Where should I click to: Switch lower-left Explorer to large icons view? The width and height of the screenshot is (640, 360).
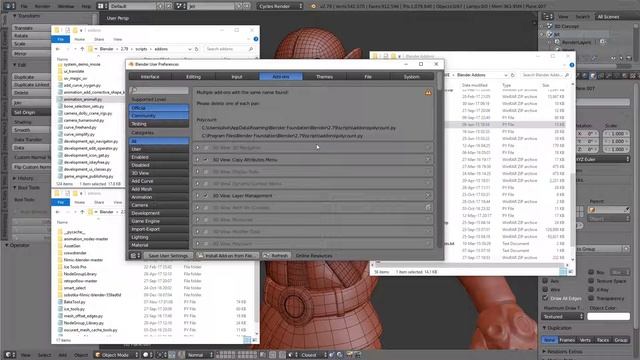254,340
